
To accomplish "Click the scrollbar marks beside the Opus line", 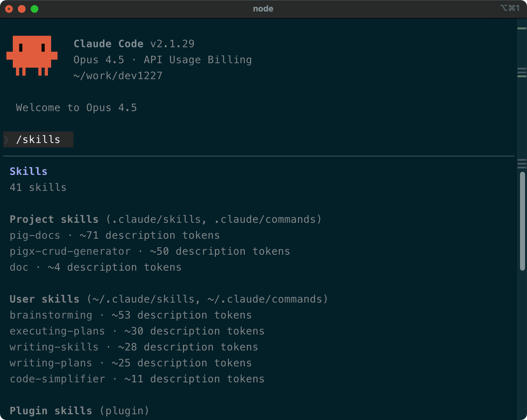I will pyautogui.click(x=522, y=72).
